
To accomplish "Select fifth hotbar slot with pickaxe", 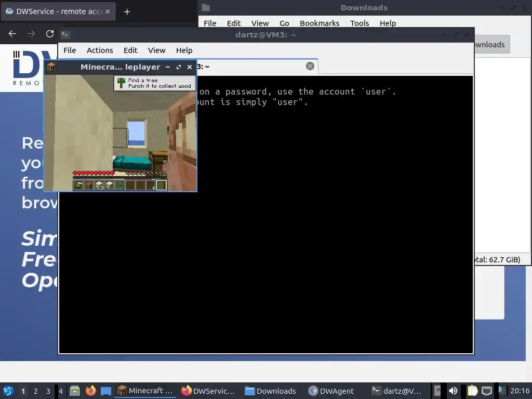I will (x=120, y=185).
